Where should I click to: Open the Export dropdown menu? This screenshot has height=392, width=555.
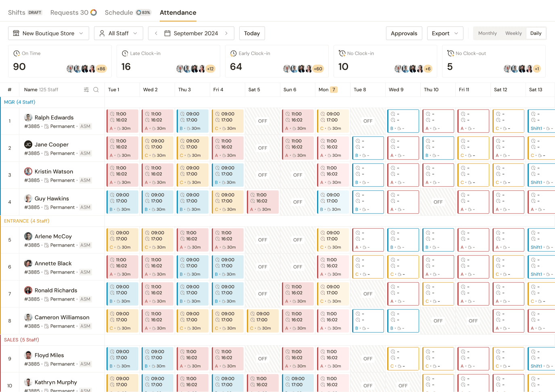[x=445, y=33]
